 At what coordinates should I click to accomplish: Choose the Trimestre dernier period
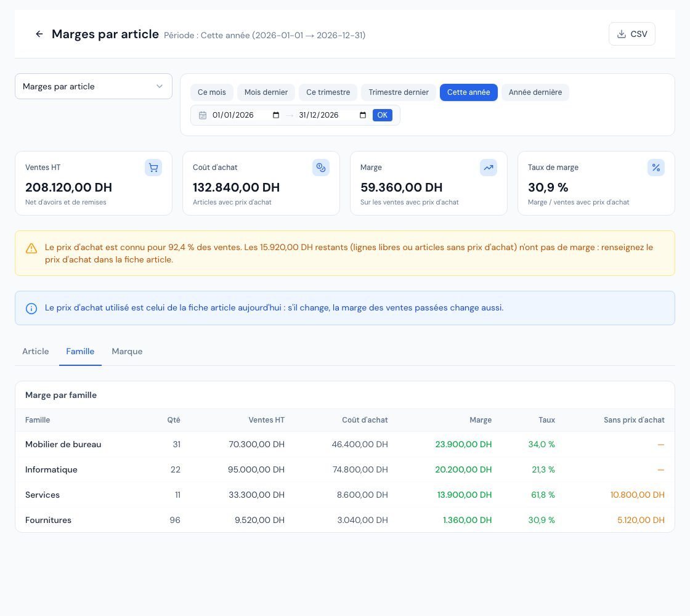[x=399, y=92]
